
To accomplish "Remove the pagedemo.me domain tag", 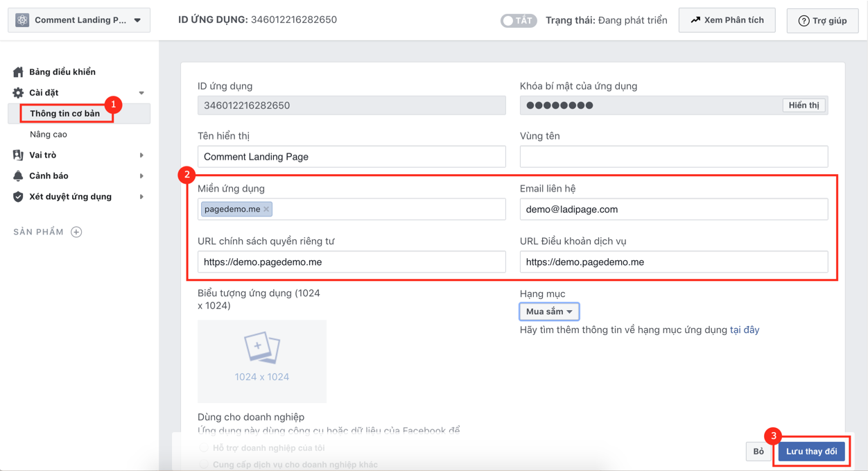I will click(266, 209).
